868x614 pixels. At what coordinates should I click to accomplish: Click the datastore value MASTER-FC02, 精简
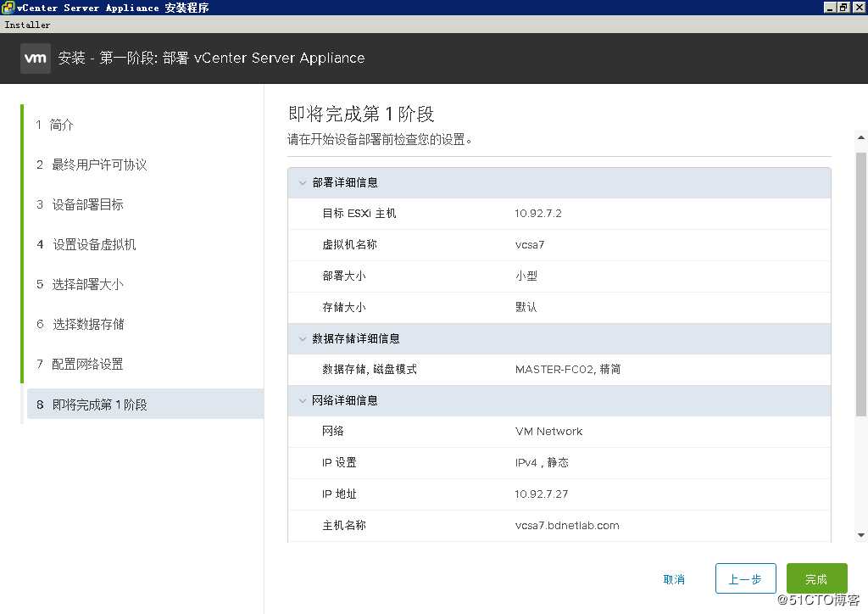coord(567,369)
